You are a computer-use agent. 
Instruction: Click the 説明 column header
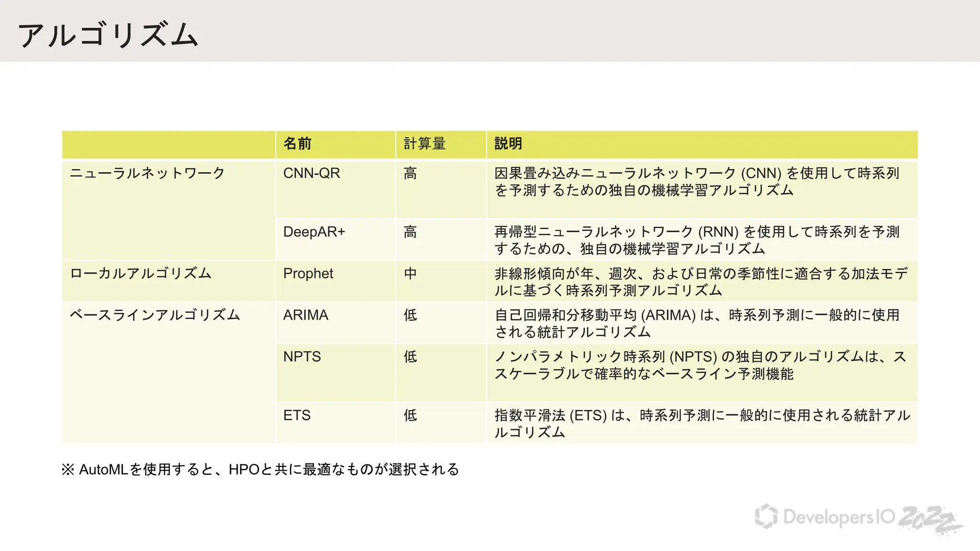(508, 143)
